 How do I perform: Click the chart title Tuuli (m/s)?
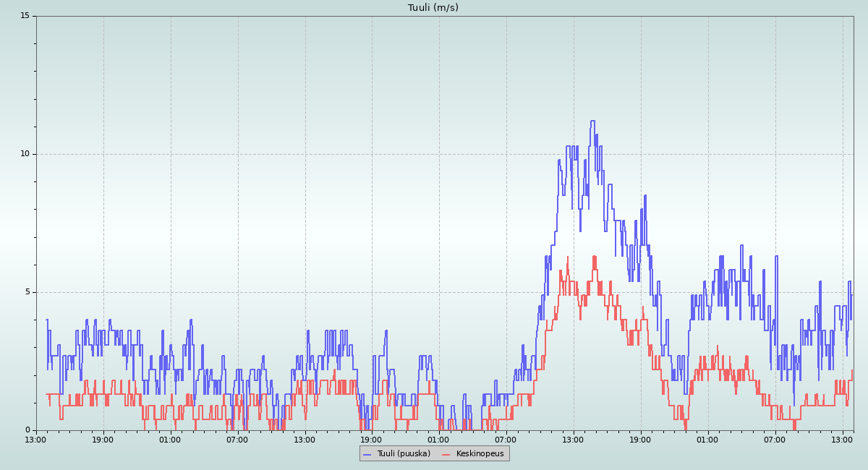tap(433, 8)
